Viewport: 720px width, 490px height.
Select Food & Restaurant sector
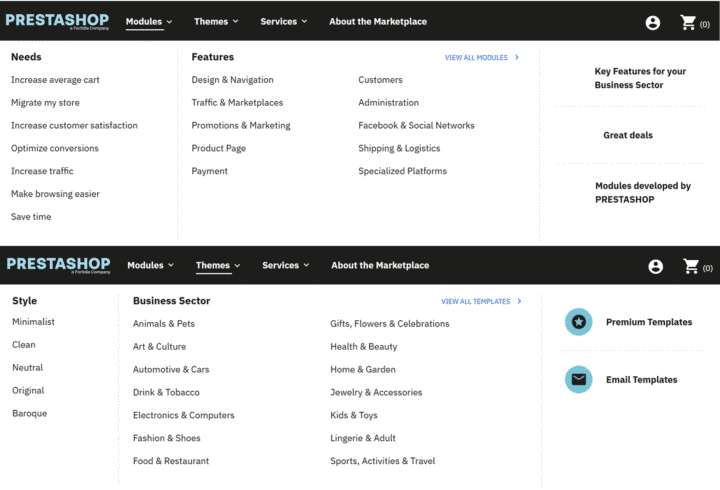click(x=171, y=461)
